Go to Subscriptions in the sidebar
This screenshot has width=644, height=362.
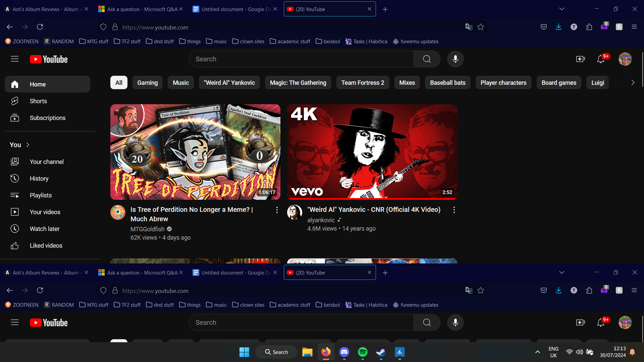tap(47, 118)
